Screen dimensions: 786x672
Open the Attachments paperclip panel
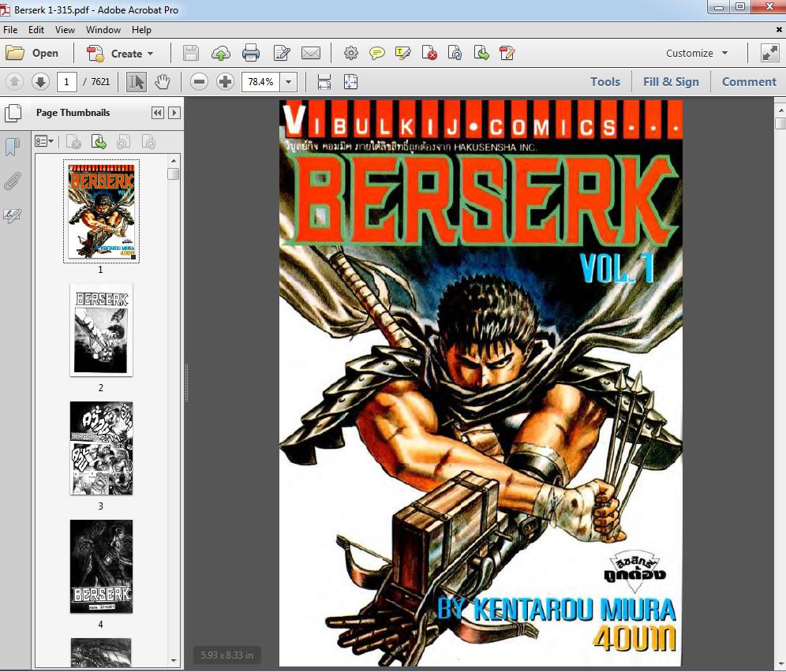(13, 181)
